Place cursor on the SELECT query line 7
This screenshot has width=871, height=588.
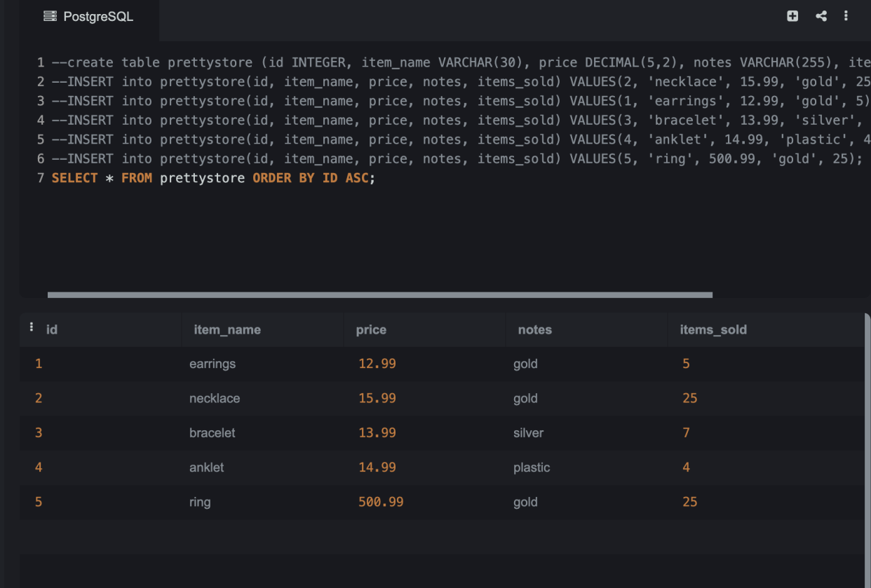point(213,178)
